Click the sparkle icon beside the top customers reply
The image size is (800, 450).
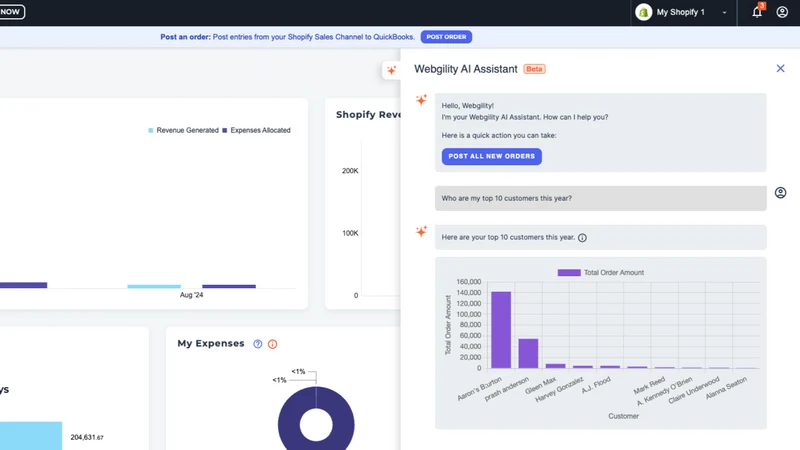pos(421,231)
